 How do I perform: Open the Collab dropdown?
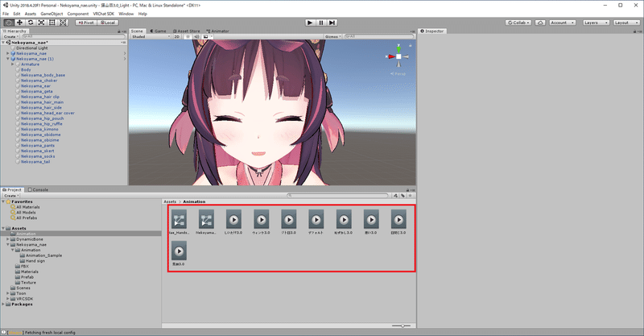tap(518, 23)
